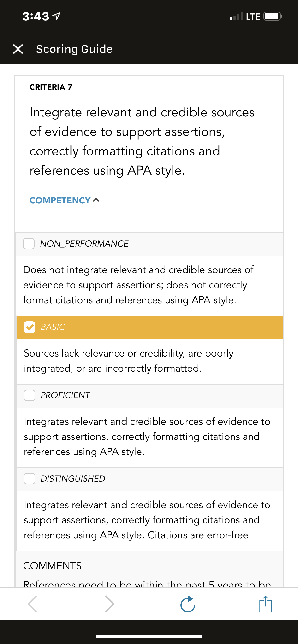
Task: Select the highlighted BASIC rating row
Action: pos(149,328)
